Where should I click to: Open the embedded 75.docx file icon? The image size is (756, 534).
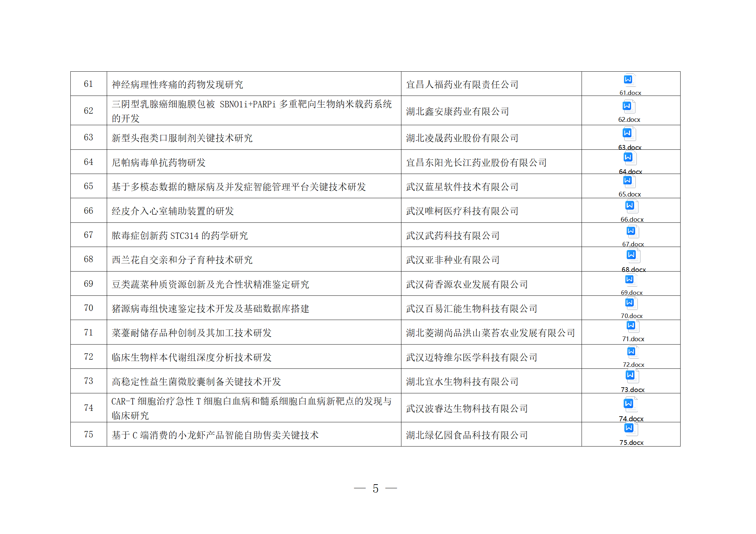(x=631, y=434)
